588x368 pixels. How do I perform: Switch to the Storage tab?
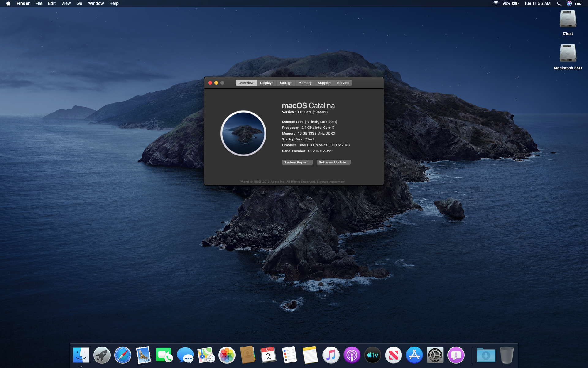point(286,83)
